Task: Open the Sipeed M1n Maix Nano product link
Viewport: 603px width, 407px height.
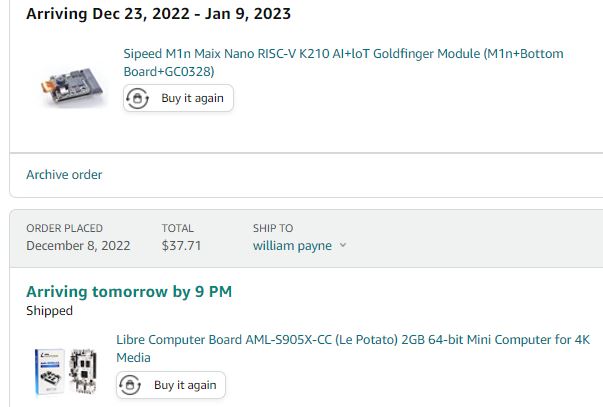Action: click(343, 62)
